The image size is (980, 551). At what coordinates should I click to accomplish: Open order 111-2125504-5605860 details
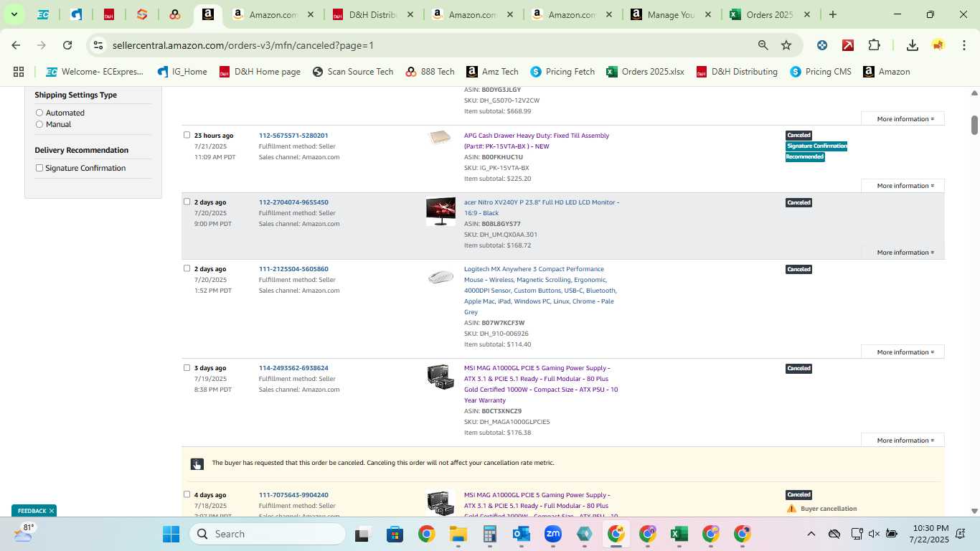293,269
